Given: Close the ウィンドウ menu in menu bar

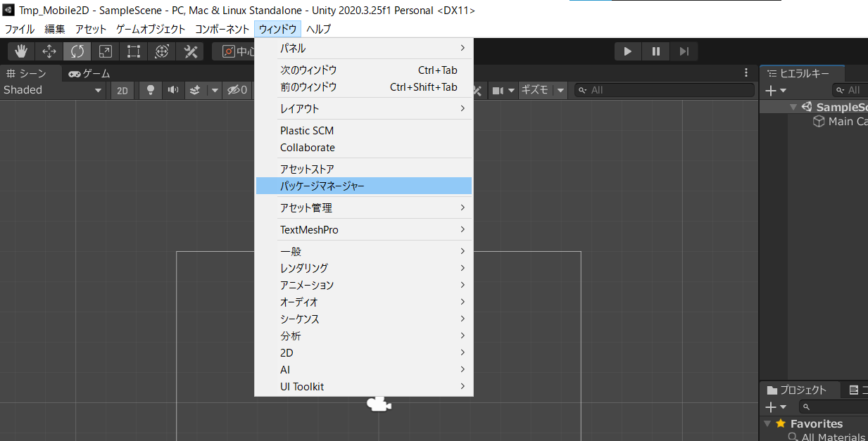Looking at the screenshot, I should (x=277, y=29).
